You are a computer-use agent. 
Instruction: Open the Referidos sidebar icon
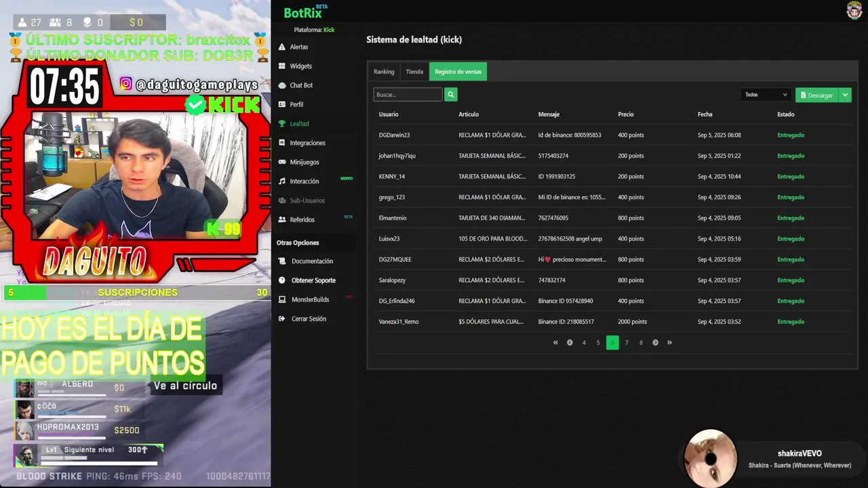pyautogui.click(x=282, y=220)
